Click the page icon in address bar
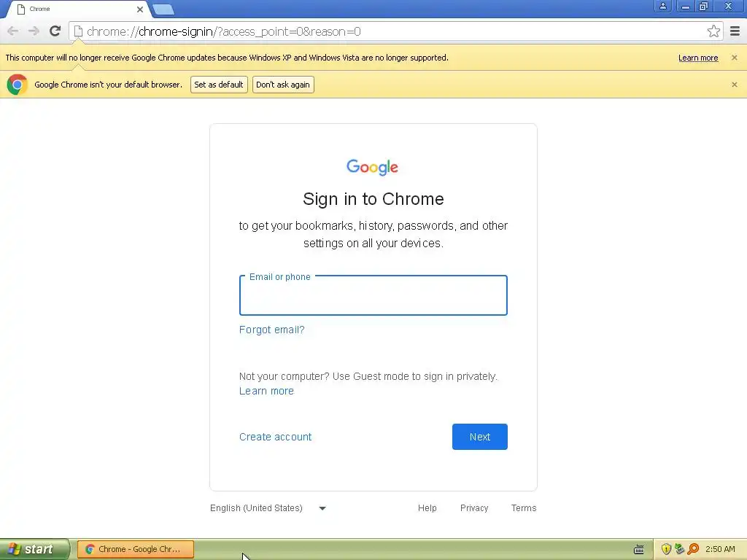Screen dimensions: 747x560 click(78, 31)
